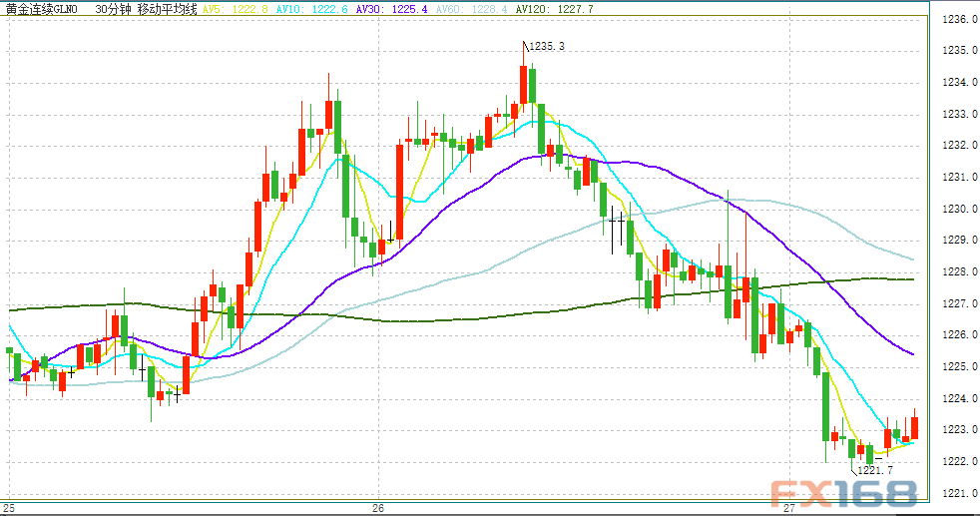Click the 1230.0 price axis label
980x516 pixels.
point(959,210)
